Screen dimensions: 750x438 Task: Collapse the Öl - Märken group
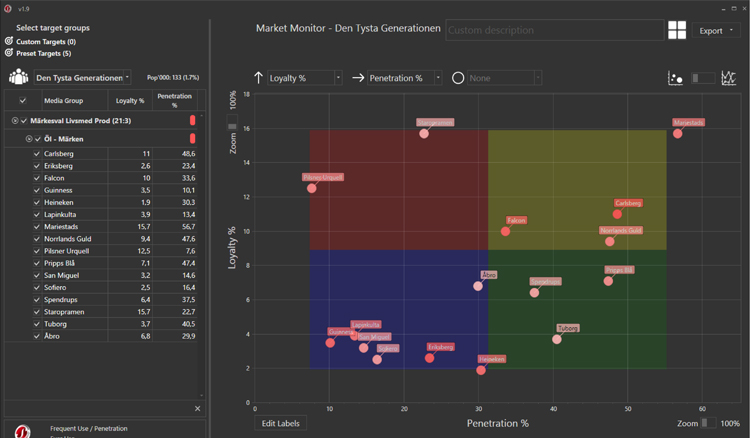pos(29,138)
